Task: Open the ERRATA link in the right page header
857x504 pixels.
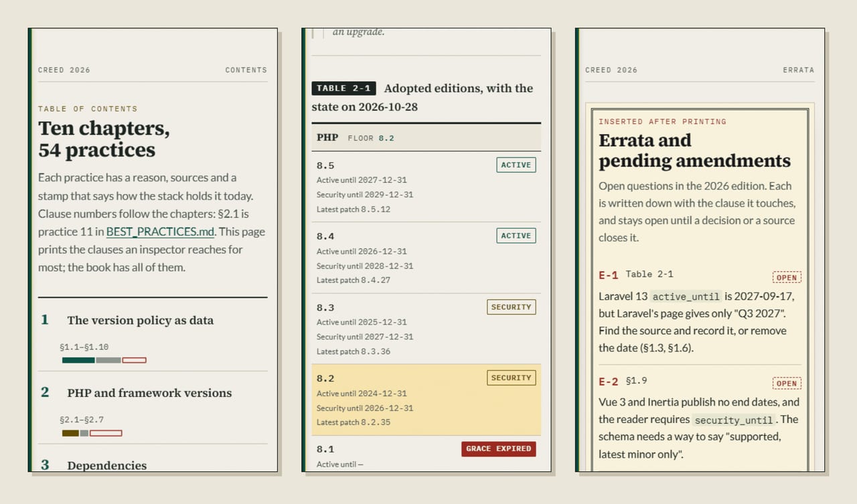Action: (x=798, y=70)
